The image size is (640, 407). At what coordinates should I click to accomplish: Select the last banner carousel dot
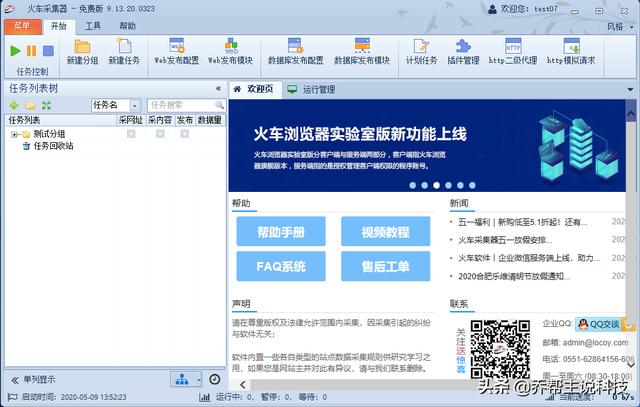click(472, 185)
